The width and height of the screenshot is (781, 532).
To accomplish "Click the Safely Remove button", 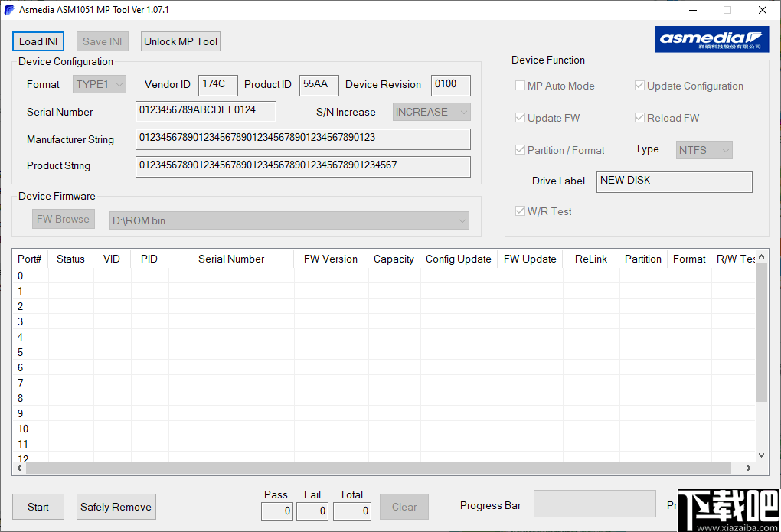I will pyautogui.click(x=116, y=507).
